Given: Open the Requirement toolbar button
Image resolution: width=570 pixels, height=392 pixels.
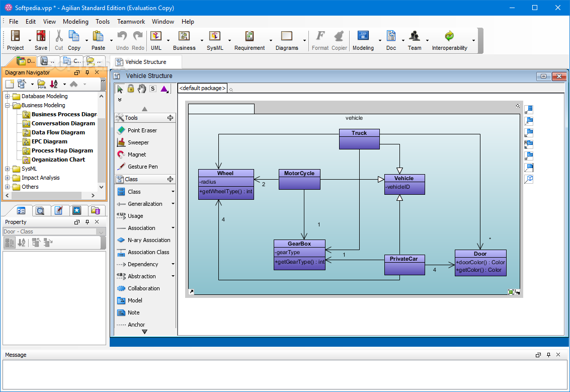Looking at the screenshot, I should pyautogui.click(x=250, y=40).
